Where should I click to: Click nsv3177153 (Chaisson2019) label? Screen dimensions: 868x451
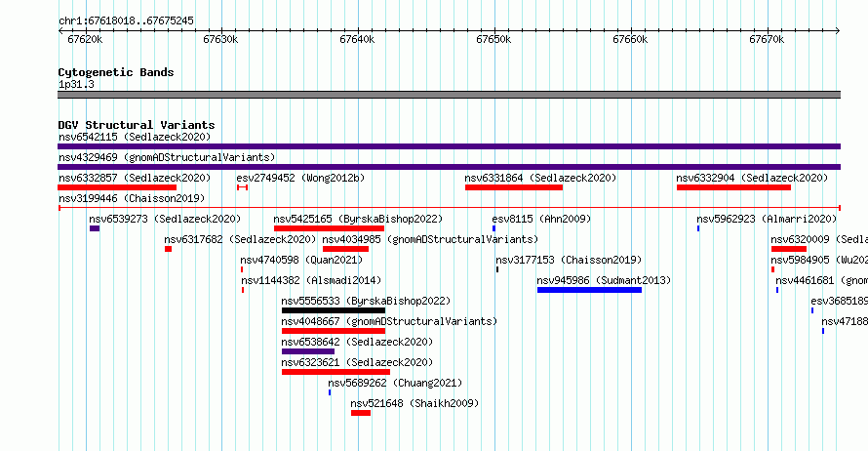569,260
